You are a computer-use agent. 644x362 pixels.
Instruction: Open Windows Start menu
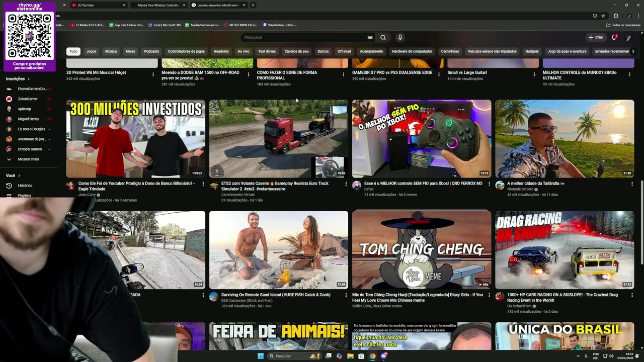click(261, 356)
